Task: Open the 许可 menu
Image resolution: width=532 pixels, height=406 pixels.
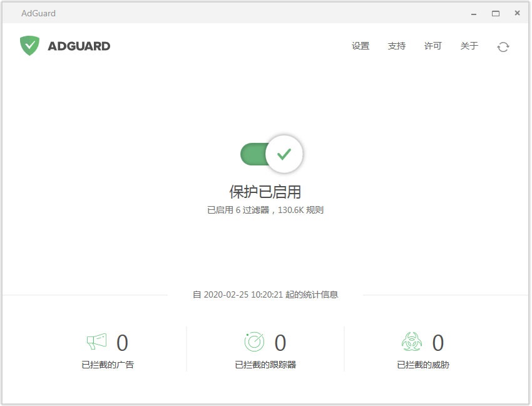Action: coord(433,46)
